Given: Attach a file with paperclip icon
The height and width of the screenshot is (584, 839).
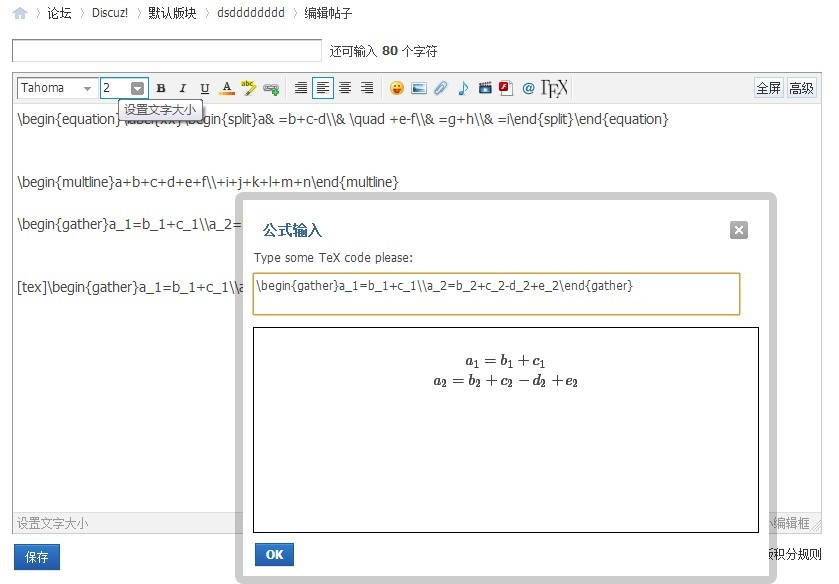Looking at the screenshot, I should point(440,88).
